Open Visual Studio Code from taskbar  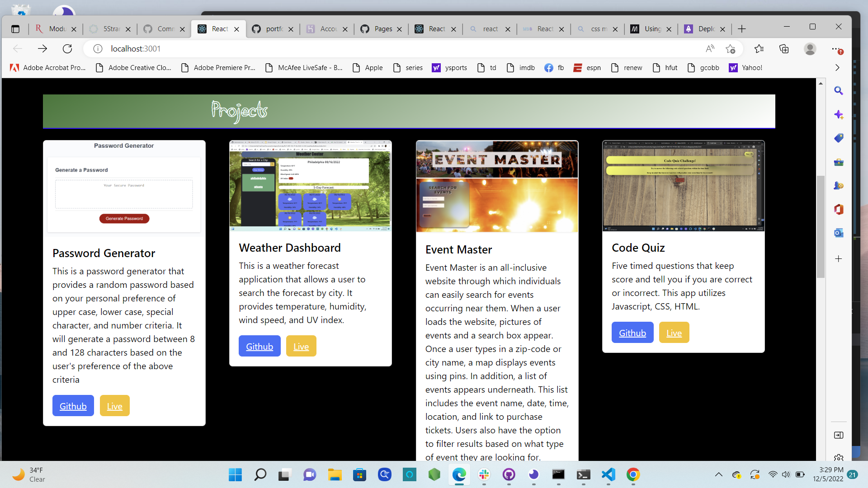[608, 474]
